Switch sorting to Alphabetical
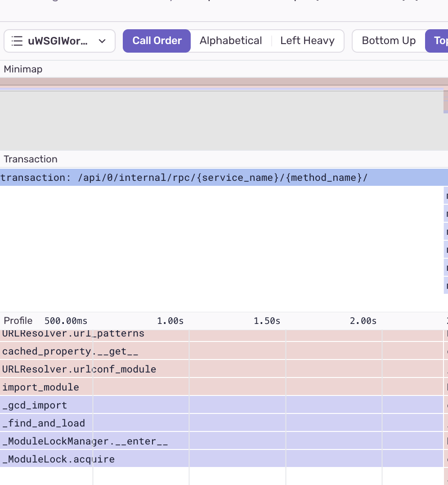 pyautogui.click(x=231, y=41)
